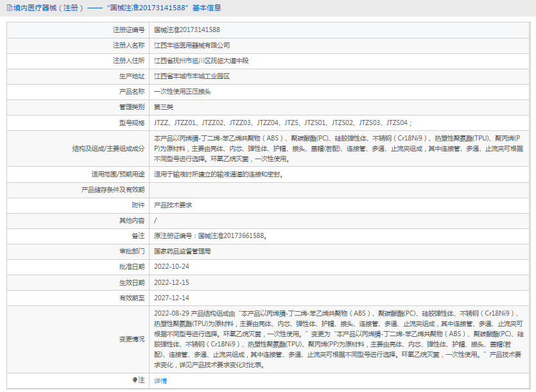The width and height of the screenshot is (536, 392).
Task: Click the bullet icon beside 注 label
Action: pyautogui.click(x=135, y=380)
